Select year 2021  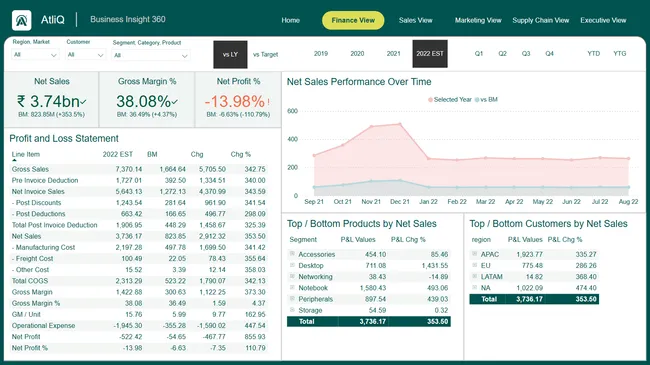[x=393, y=54]
